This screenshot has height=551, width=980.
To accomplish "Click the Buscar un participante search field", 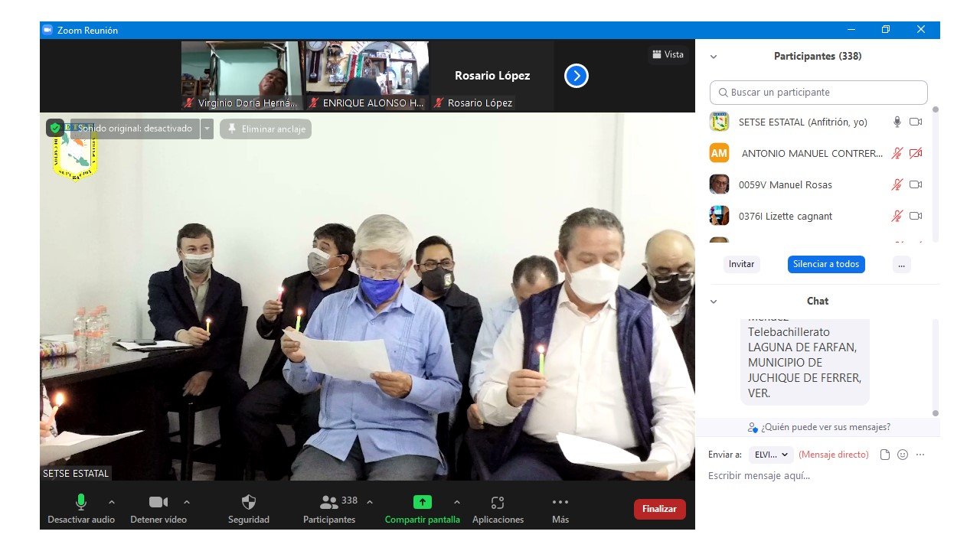I will [x=818, y=93].
